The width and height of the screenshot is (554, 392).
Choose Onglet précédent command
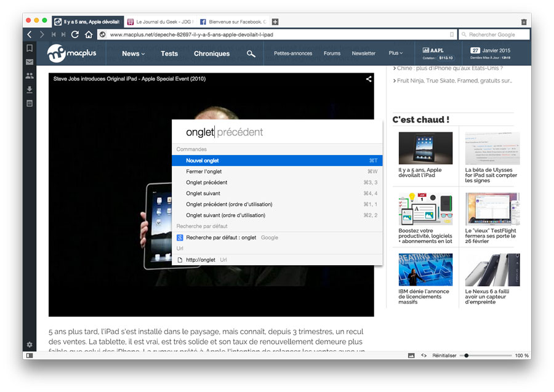pos(277,182)
